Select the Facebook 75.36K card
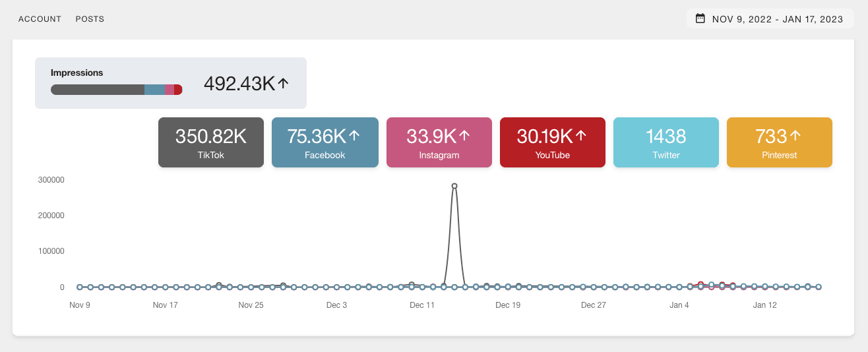The image size is (868, 352). point(325,142)
